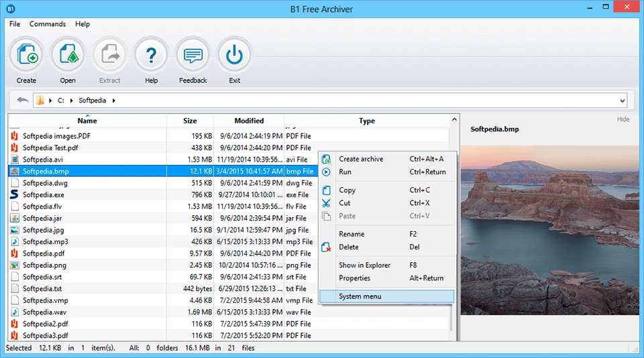The width and height of the screenshot is (644, 358).
Task: Click the folder icon in address bar
Action: pos(40,100)
